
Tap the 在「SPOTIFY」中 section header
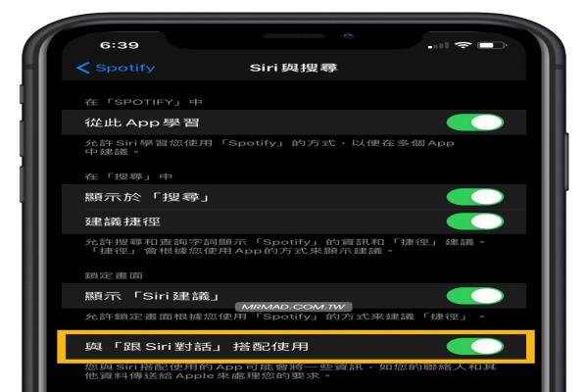pyautogui.click(x=144, y=102)
